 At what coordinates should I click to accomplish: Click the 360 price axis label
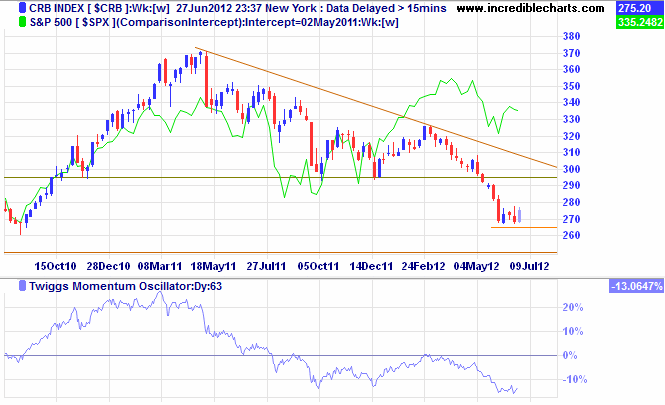571,70
